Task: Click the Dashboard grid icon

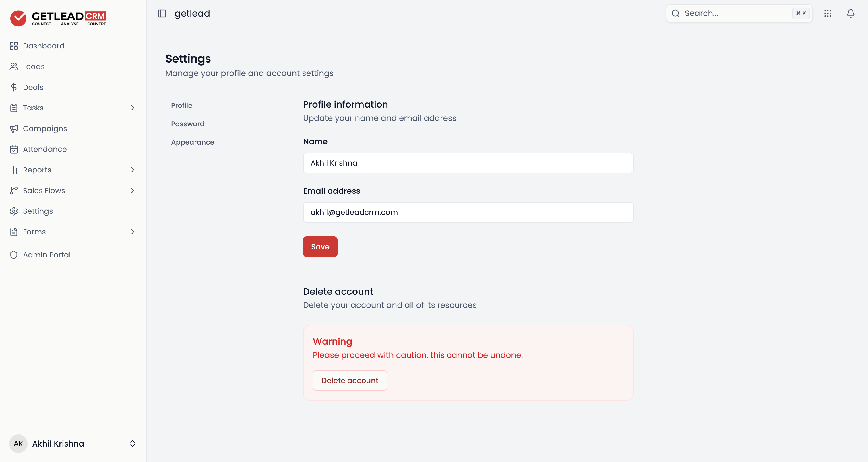Action: tap(14, 46)
